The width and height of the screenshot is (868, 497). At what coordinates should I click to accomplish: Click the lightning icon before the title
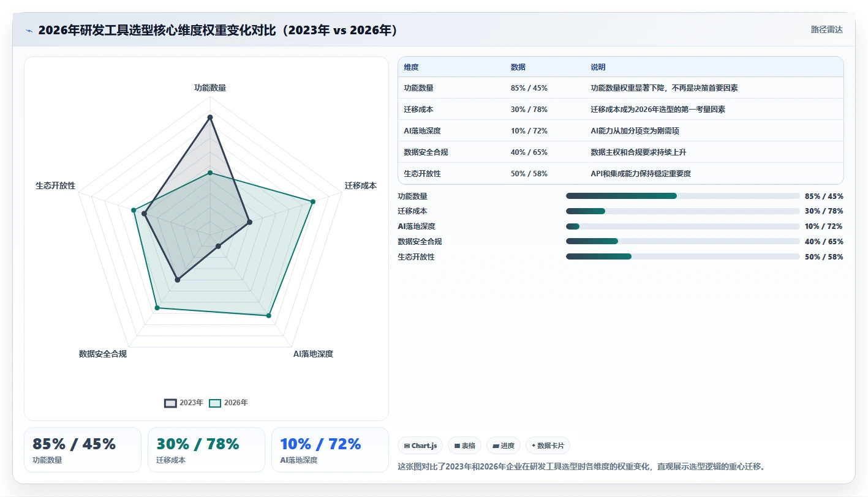(29, 30)
